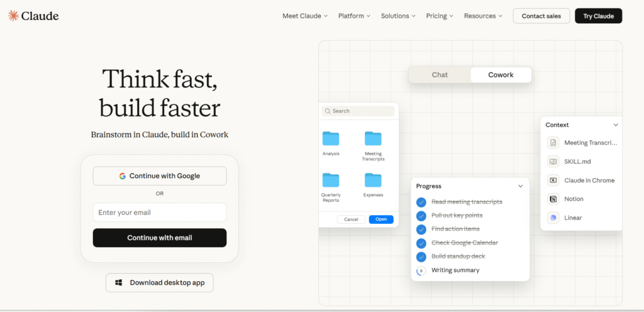Select the Cowork tab
This screenshot has width=644, height=312.
[501, 75]
